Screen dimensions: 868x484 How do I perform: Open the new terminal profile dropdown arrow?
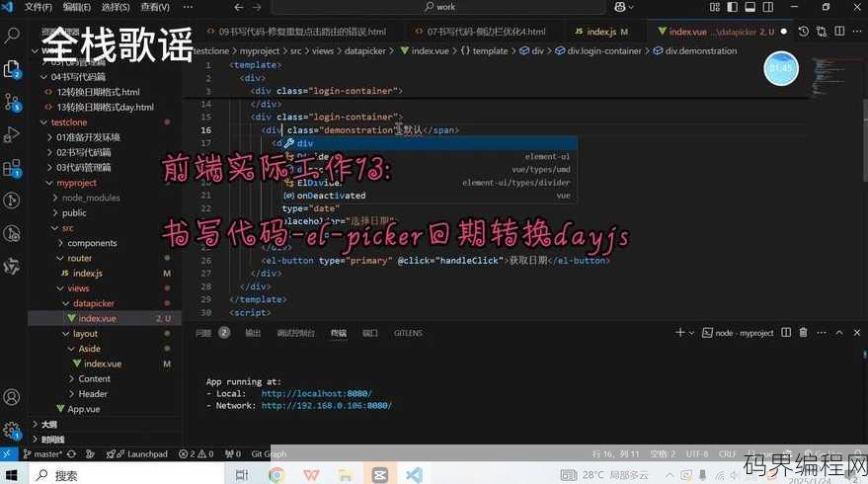coord(691,333)
